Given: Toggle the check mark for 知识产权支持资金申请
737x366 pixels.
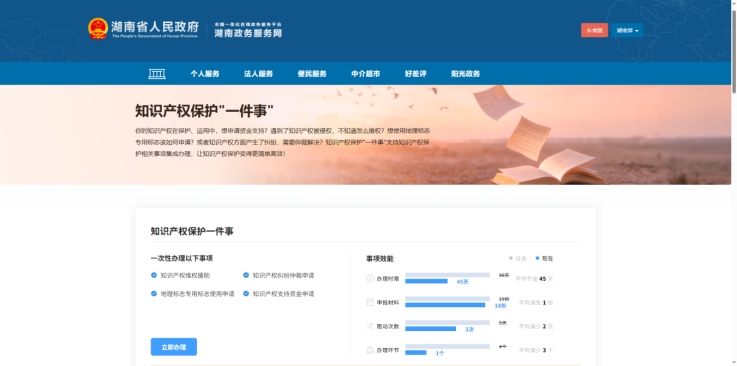Looking at the screenshot, I should click(x=246, y=294).
